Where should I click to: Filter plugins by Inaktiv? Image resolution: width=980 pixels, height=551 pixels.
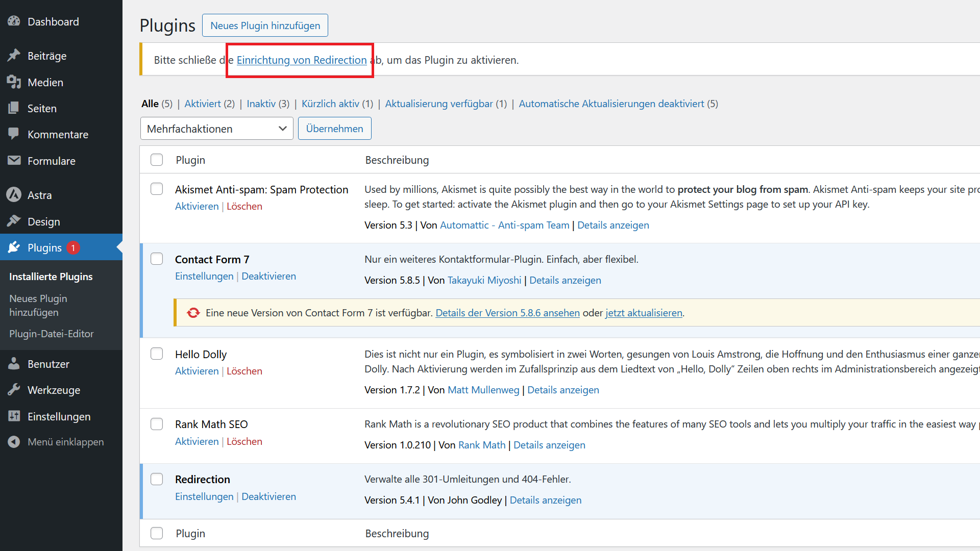coord(261,104)
